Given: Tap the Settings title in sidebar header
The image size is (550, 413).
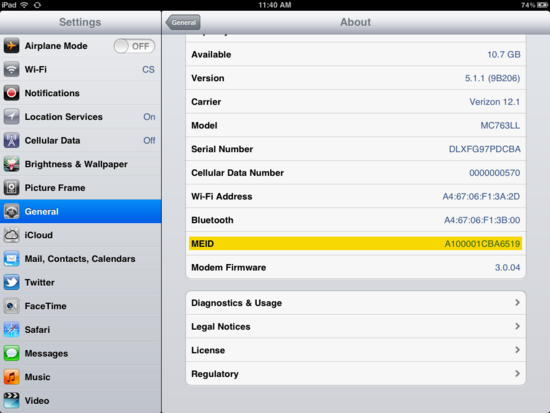Looking at the screenshot, I should [80, 22].
